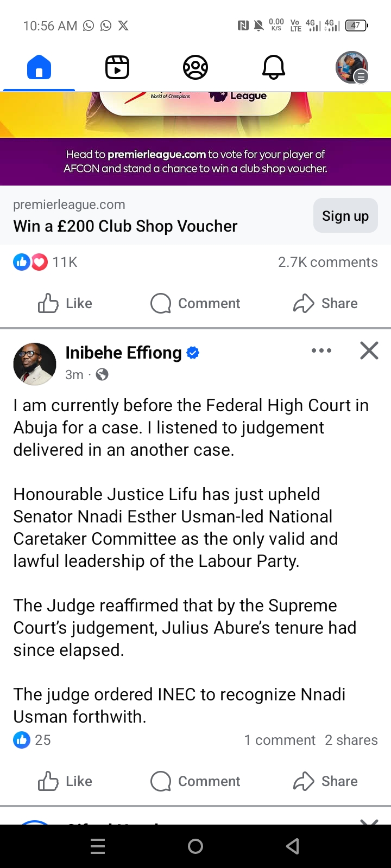Like the Premier League voucher post
The image size is (391, 868).
[65, 303]
